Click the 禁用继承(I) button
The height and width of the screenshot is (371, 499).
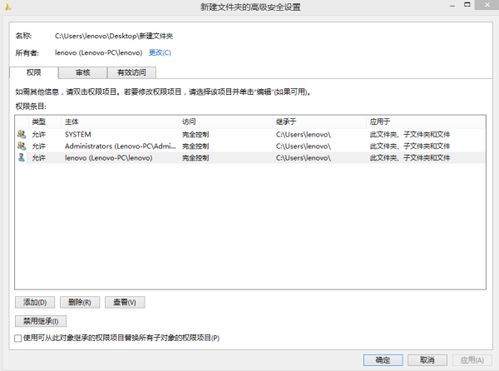[41, 321]
